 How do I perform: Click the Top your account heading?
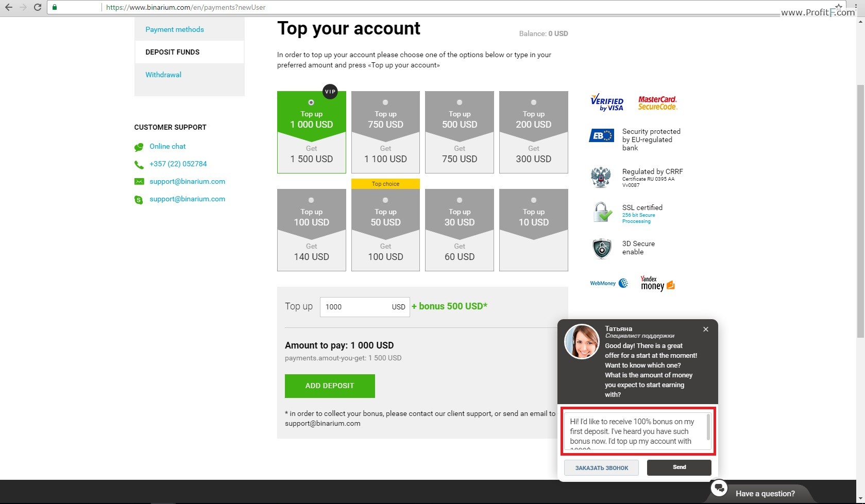tap(349, 28)
